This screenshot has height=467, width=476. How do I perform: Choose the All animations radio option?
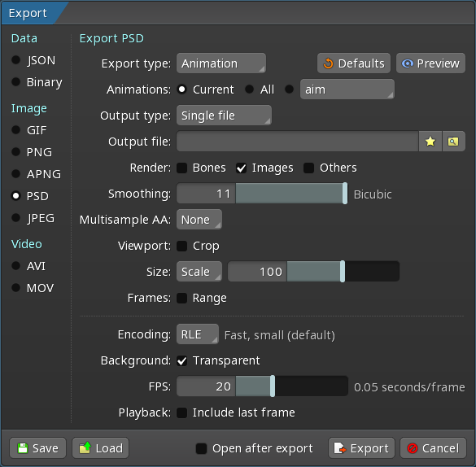pyautogui.click(x=260, y=89)
